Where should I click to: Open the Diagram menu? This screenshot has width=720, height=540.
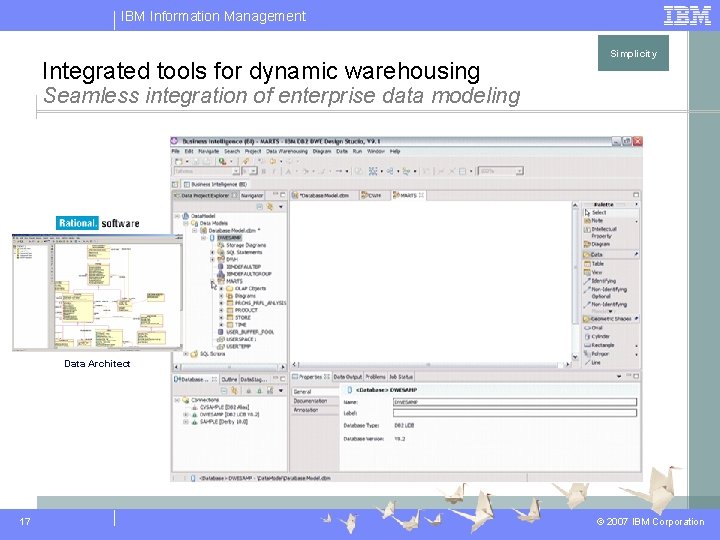(x=321, y=151)
